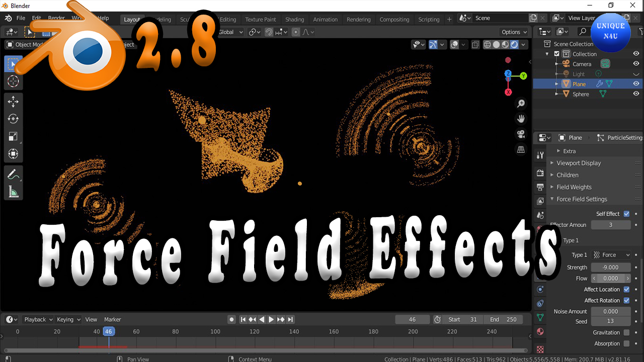Open the Options popover in viewport header

pos(514,32)
